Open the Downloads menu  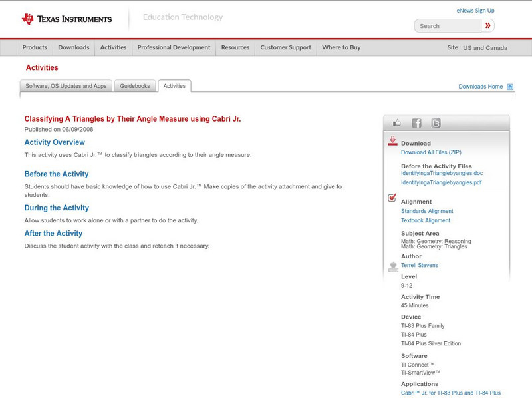(74, 47)
